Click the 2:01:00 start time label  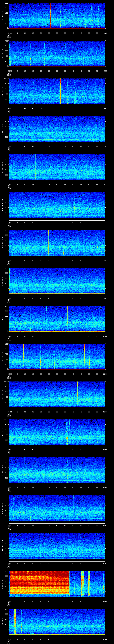(9, 33)
